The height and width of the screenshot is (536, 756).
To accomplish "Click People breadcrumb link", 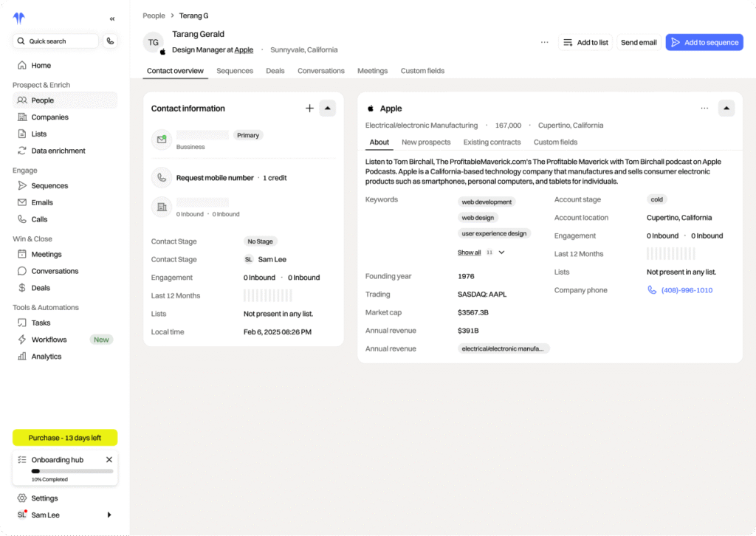I will coord(154,16).
